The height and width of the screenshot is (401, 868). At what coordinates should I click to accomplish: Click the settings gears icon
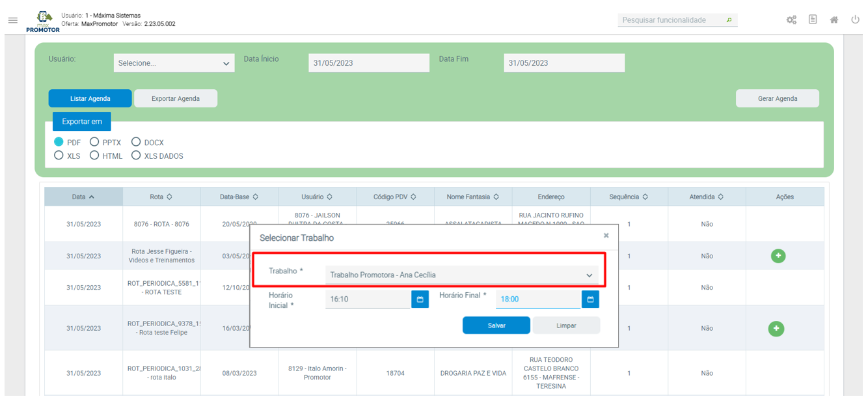click(791, 20)
